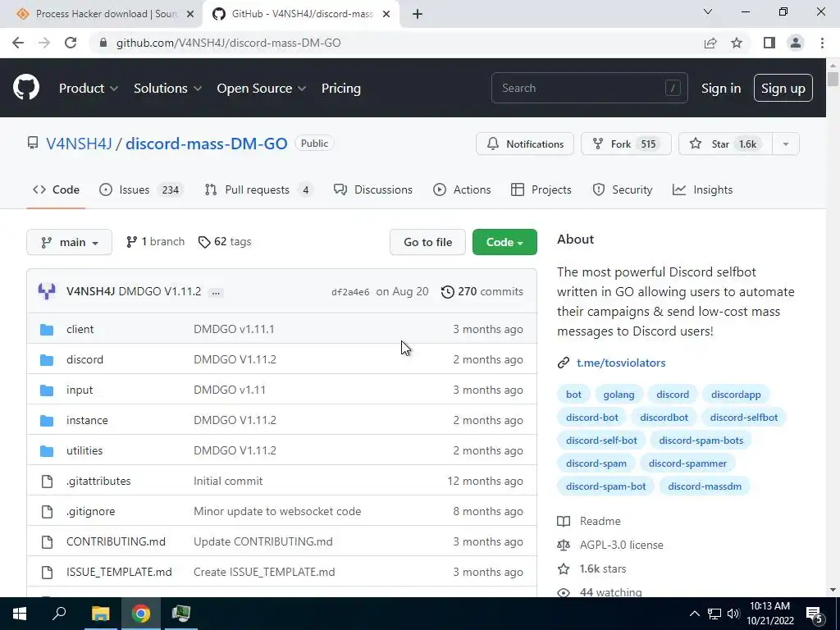
Task: Open the 1 branch link
Action: [x=155, y=242]
